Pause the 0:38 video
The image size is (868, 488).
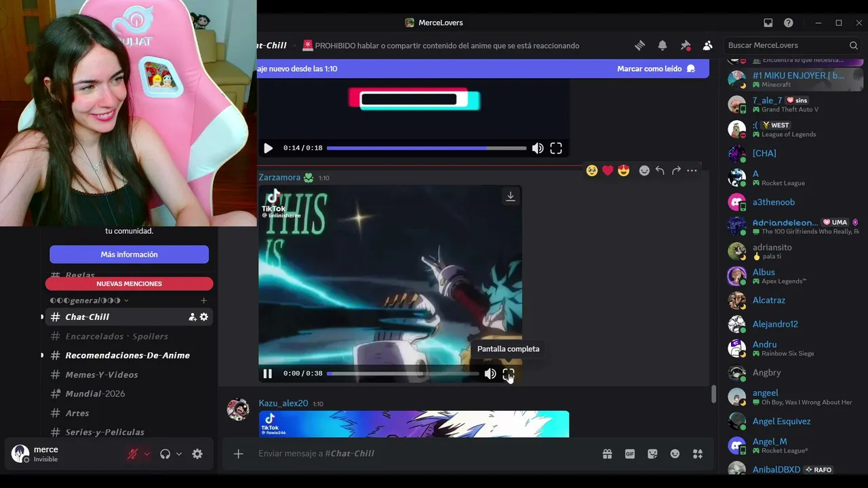click(268, 373)
